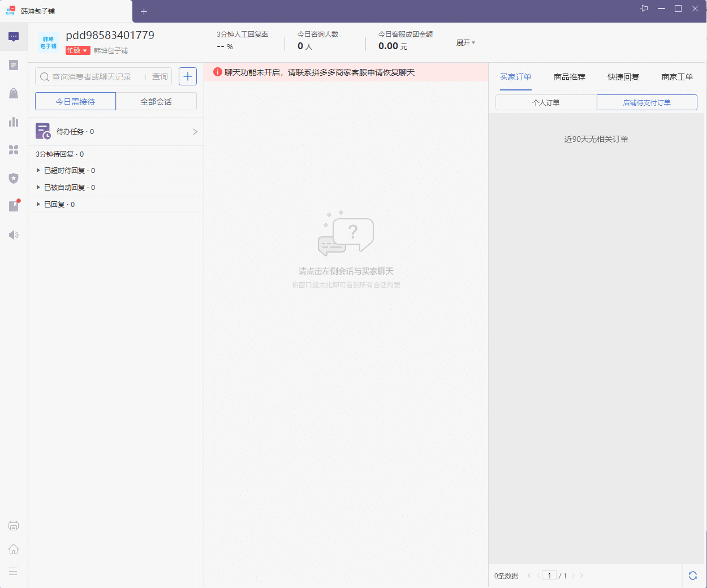Click the home icon at bottom left
Screen dimensions: 707x588
(x=13, y=548)
